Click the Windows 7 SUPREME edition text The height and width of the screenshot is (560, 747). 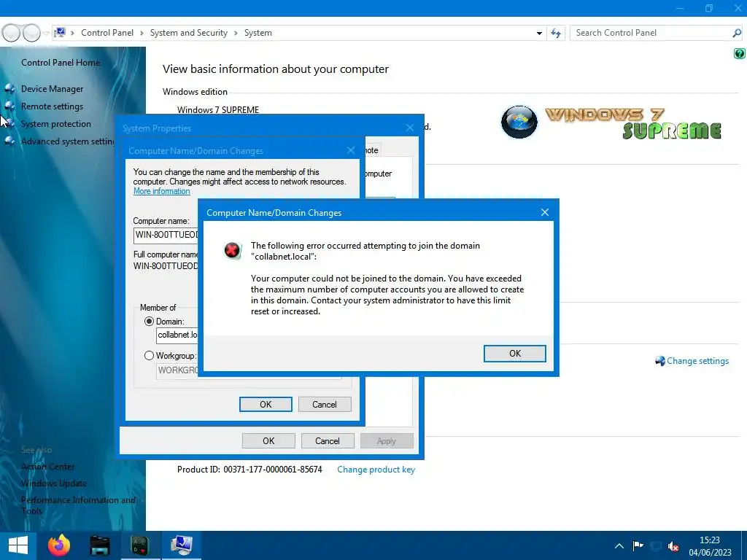coord(218,109)
